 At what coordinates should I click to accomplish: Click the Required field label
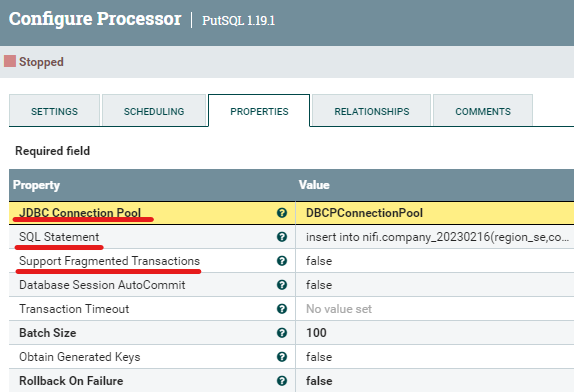[52, 151]
